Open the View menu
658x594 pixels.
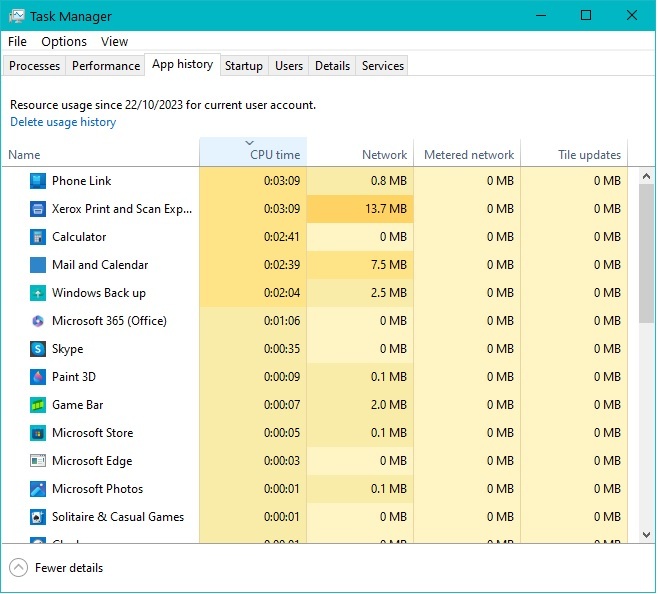pyautogui.click(x=114, y=42)
